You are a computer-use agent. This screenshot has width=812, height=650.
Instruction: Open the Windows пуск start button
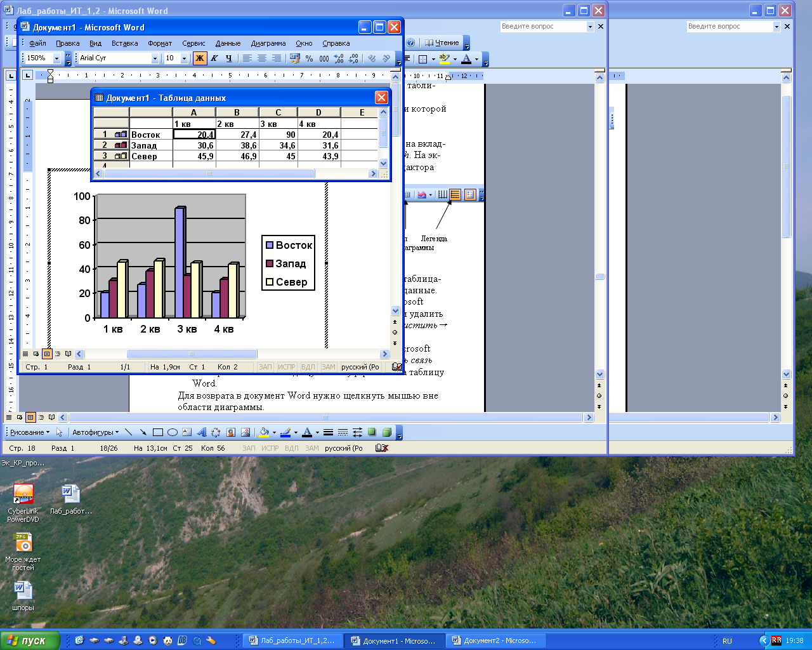[30, 640]
